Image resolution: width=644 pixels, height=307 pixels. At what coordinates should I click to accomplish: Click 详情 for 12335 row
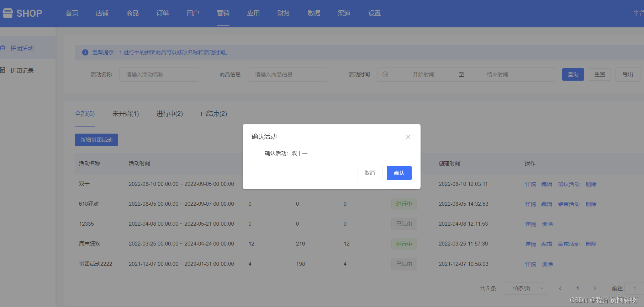pyautogui.click(x=530, y=224)
